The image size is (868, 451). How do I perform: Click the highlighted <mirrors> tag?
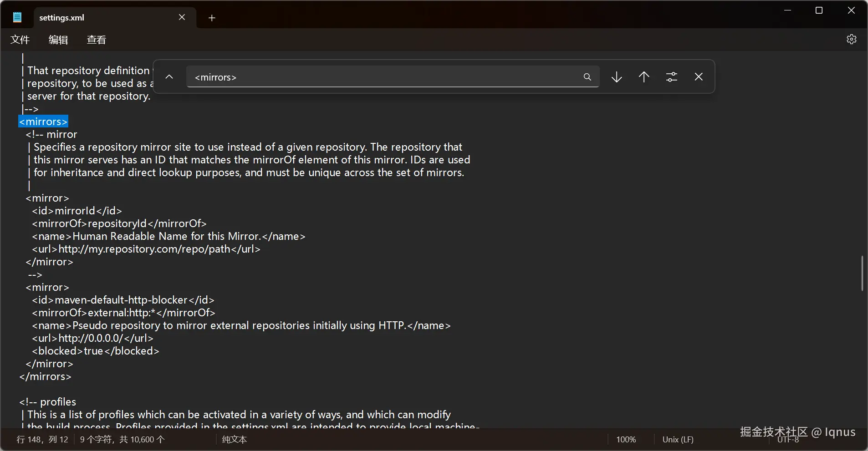coord(43,122)
